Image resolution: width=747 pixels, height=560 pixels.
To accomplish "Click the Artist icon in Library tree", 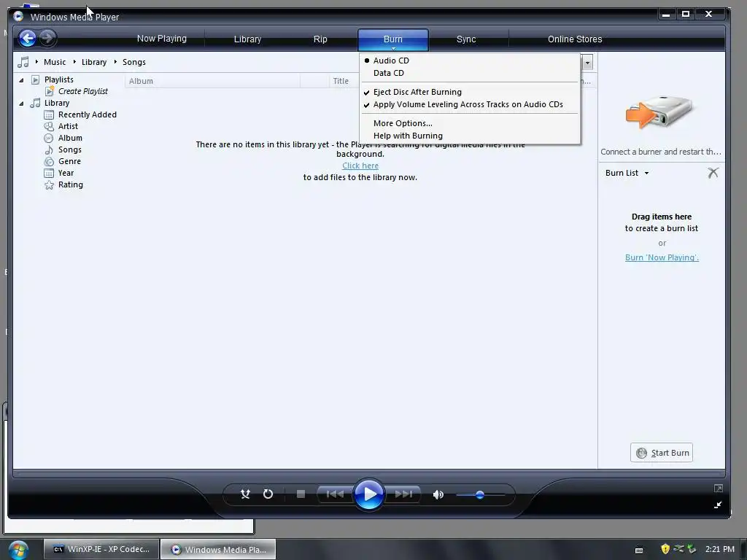I will (x=49, y=126).
